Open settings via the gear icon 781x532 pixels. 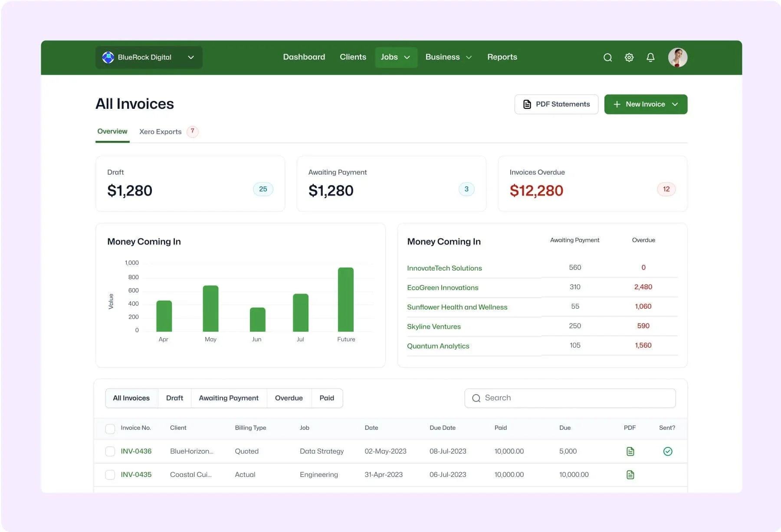[629, 57]
